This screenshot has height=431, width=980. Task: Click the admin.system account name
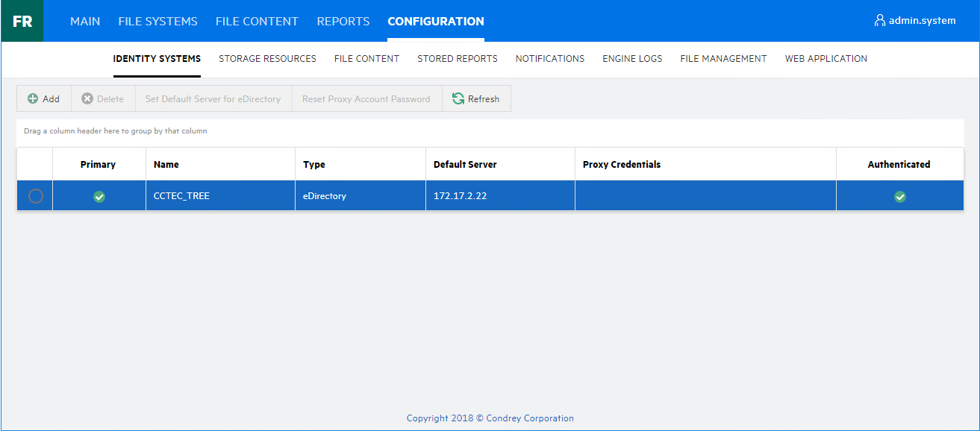(922, 21)
